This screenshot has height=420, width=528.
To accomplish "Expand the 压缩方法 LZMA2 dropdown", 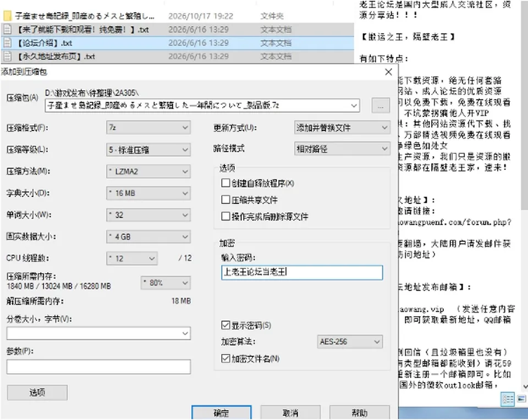I will tap(148, 172).
